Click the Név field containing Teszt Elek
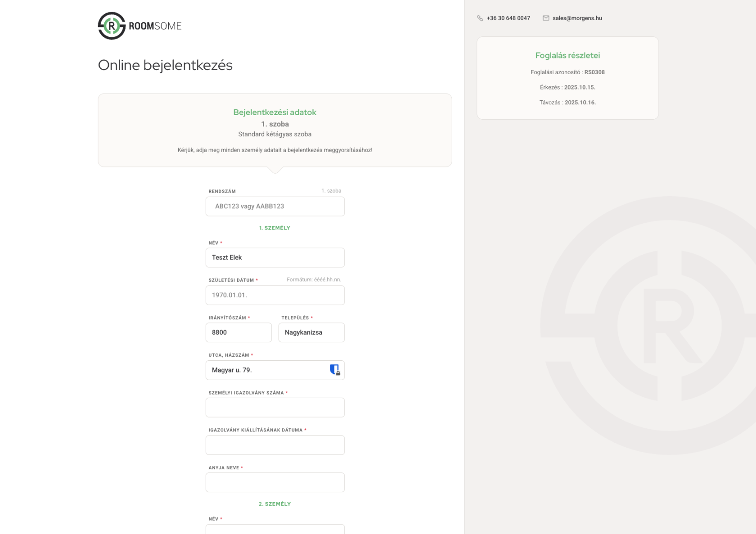This screenshot has width=756, height=534. [275, 258]
